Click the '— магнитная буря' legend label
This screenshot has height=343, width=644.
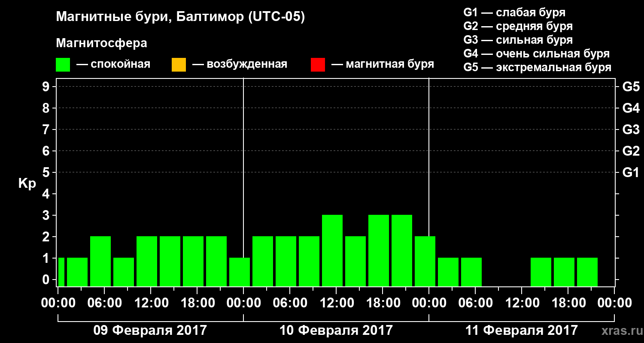click(383, 65)
